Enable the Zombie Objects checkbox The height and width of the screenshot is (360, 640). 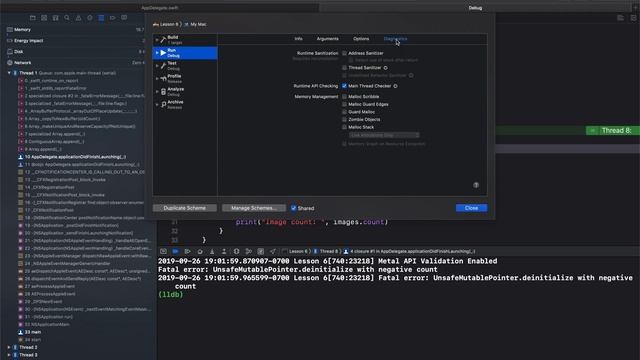coord(344,120)
